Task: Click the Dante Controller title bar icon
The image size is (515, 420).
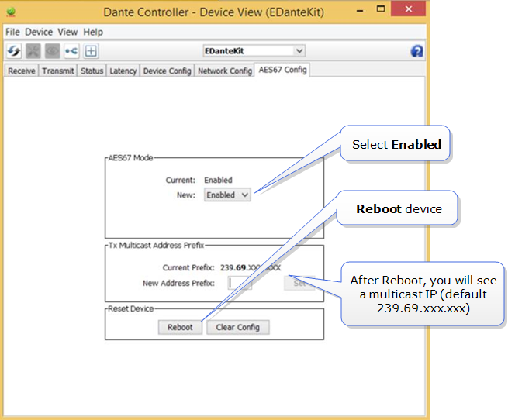Action: point(11,12)
